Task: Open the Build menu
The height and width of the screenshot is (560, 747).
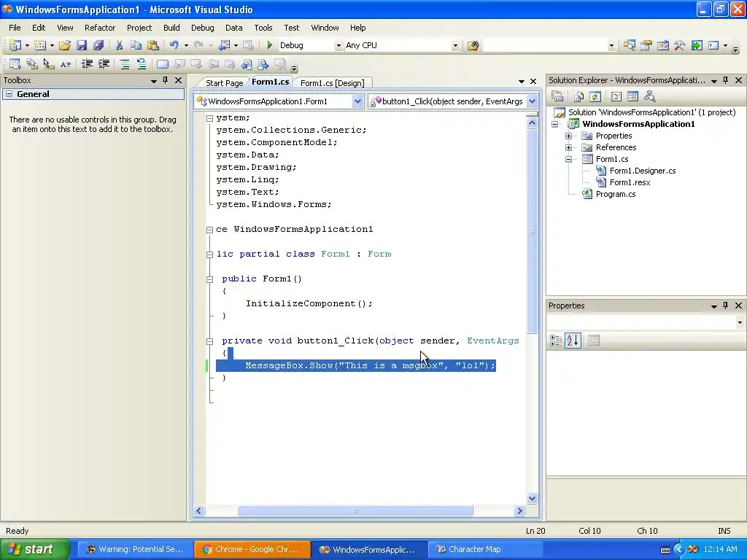Action: pos(171,28)
